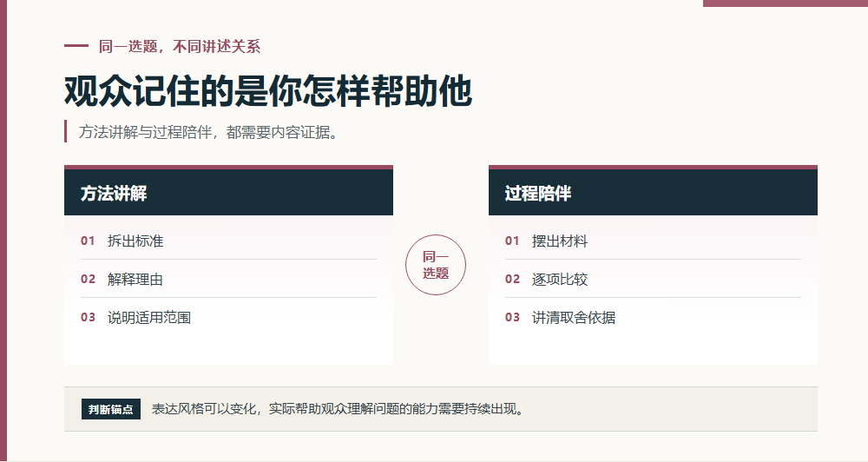The image size is (868, 462).
Task: Click the 判断锚点 label tag
Action: tap(111, 409)
